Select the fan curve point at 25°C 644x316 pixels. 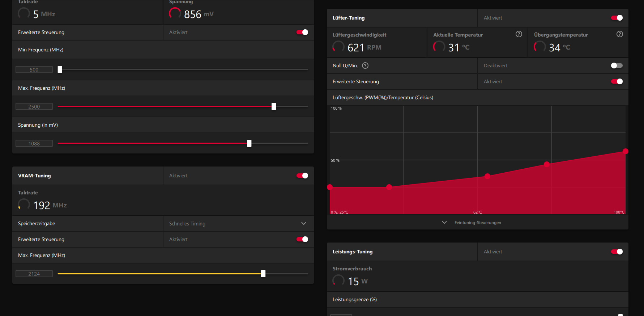[x=330, y=187]
